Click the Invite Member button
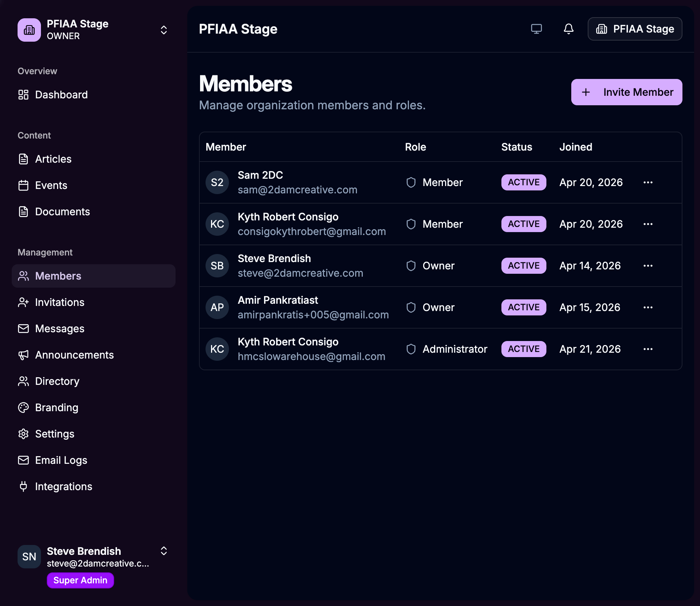 pos(627,92)
